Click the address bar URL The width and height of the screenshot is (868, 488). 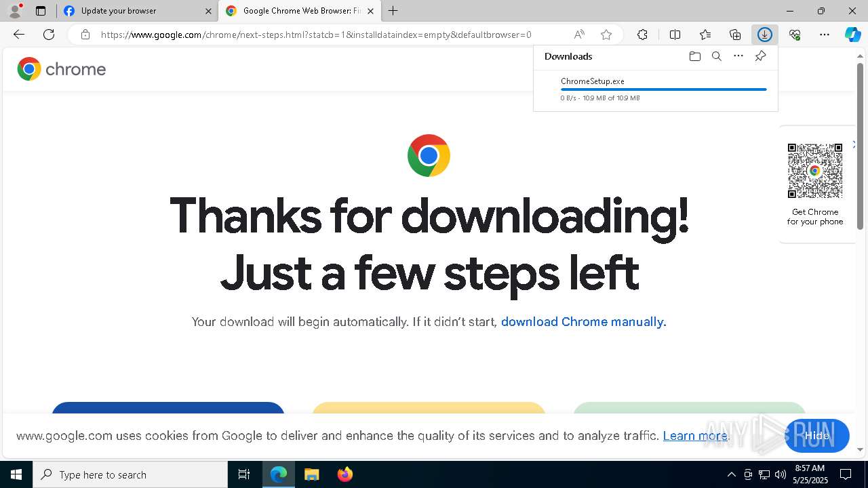click(316, 35)
